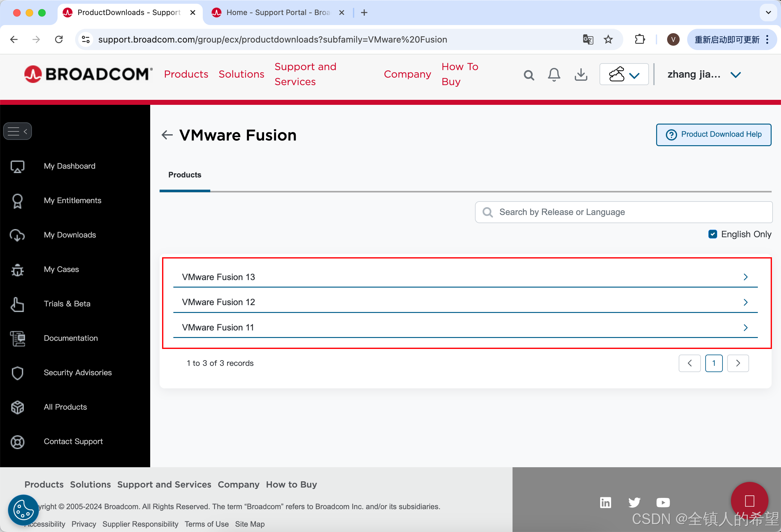Browse All Products in sidebar

65,407
